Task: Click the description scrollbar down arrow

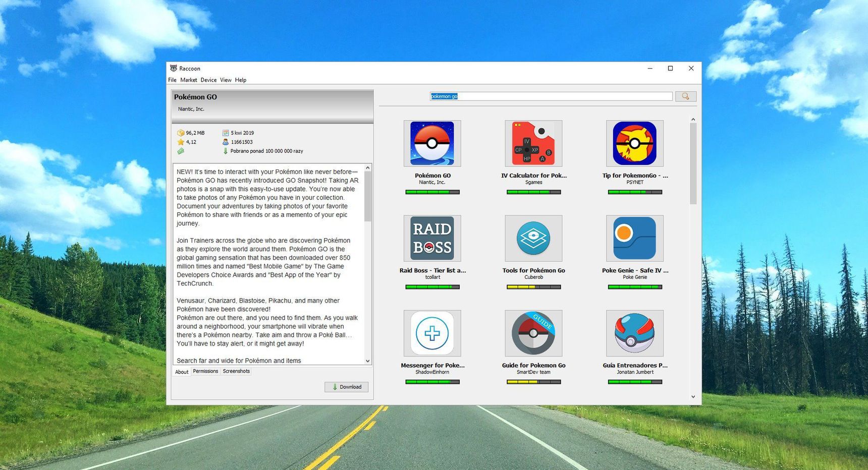Action: click(368, 361)
